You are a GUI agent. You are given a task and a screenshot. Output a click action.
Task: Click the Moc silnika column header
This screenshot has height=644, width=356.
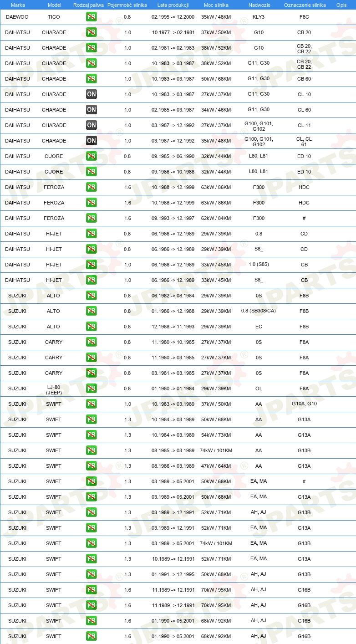point(216,5)
